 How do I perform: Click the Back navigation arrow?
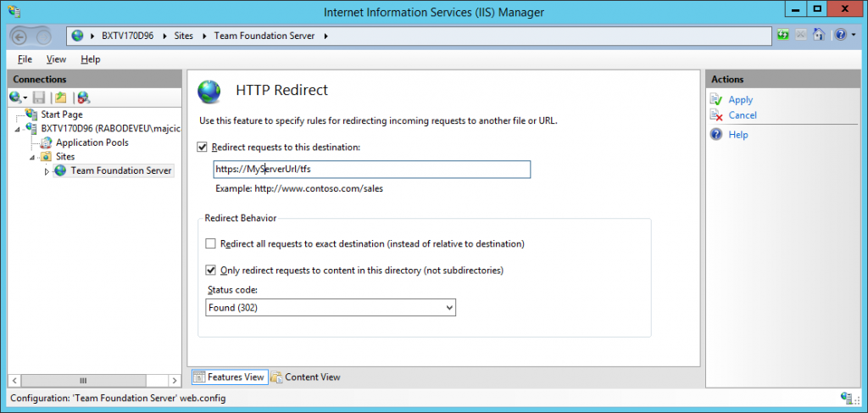21,36
